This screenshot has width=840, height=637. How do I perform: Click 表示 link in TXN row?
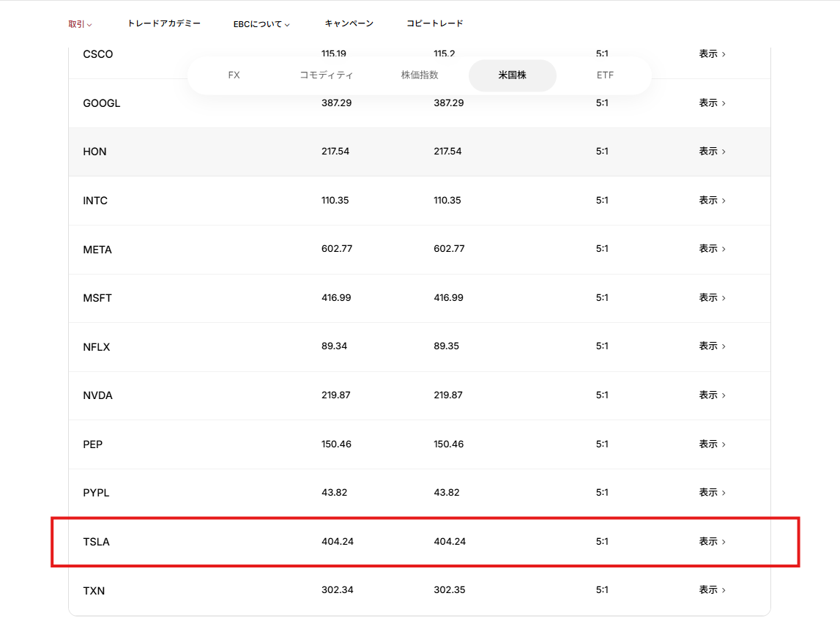click(x=712, y=590)
